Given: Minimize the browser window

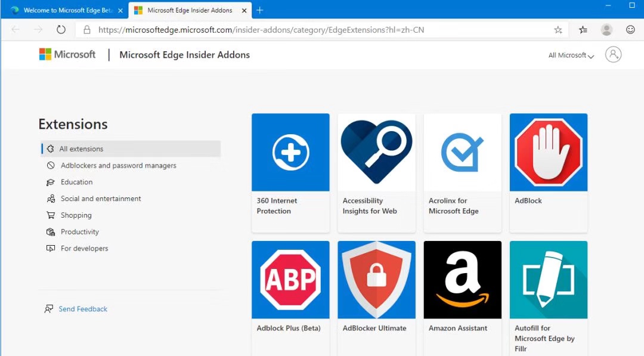Looking at the screenshot, I should tap(608, 5).
